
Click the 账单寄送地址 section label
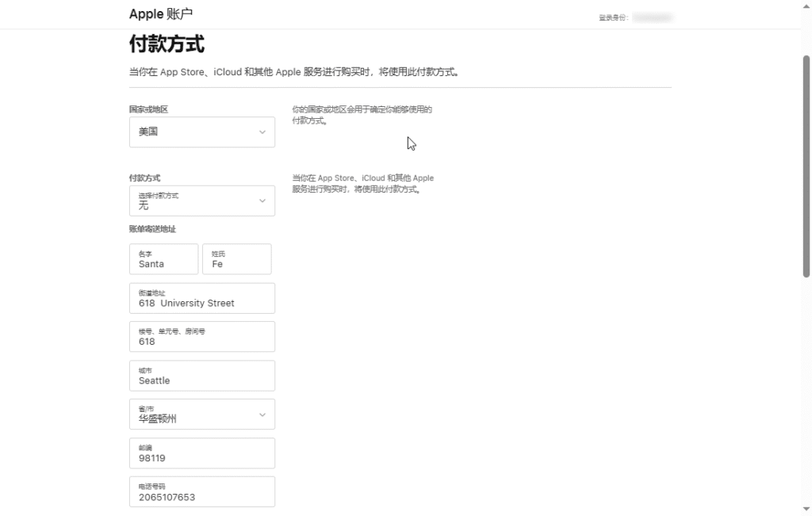152,229
